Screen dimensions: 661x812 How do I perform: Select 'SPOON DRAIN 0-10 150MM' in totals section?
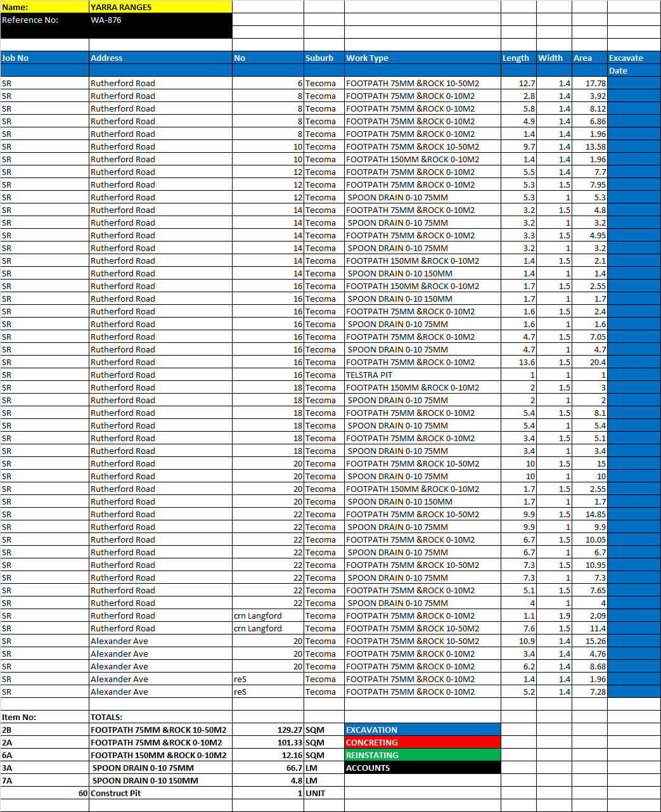(160, 780)
